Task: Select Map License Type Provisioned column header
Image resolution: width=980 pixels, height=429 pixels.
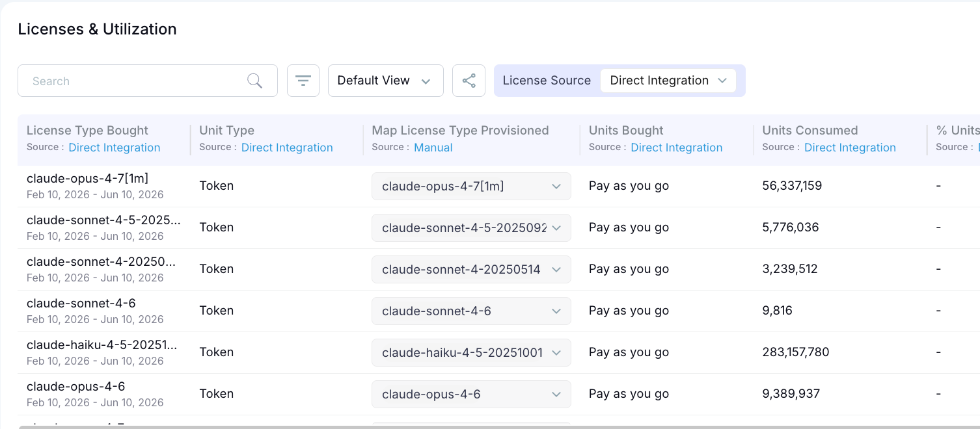Action: pyautogui.click(x=460, y=131)
